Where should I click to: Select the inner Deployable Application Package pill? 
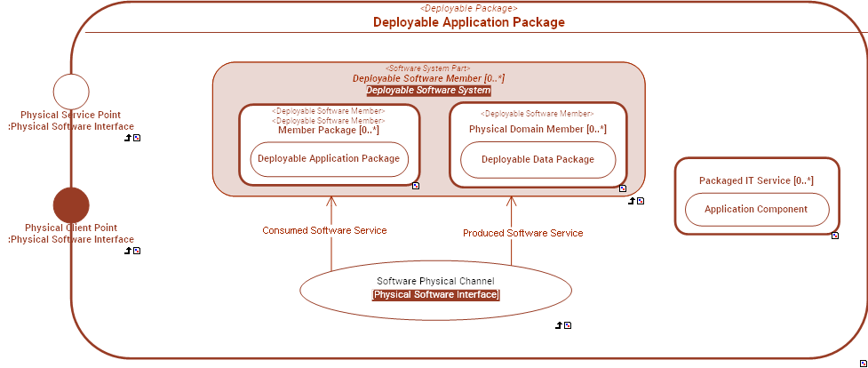pyautogui.click(x=329, y=159)
